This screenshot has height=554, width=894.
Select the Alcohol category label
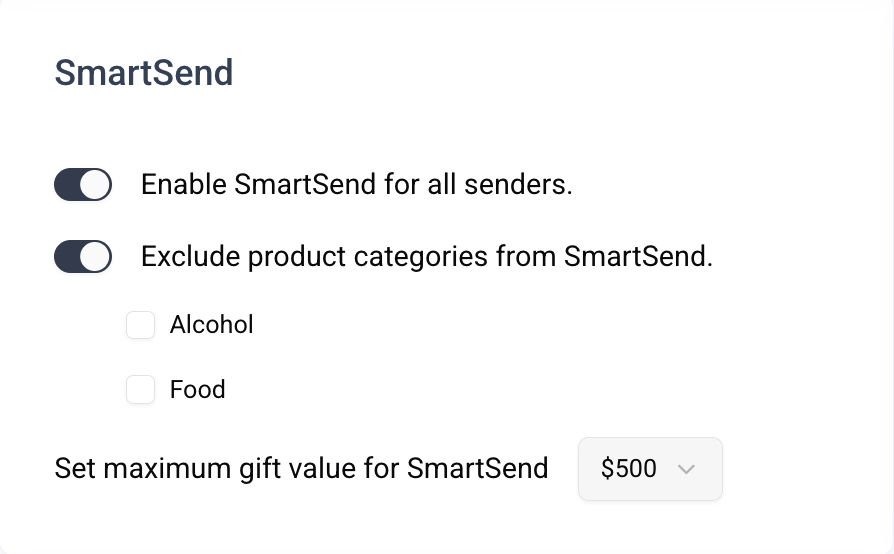click(x=212, y=325)
